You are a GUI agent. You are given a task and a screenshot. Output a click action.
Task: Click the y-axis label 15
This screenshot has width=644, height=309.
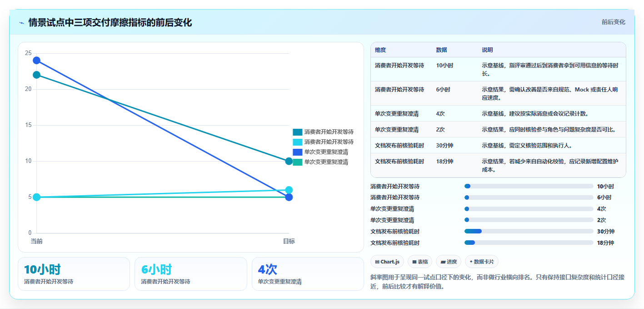tap(28, 125)
